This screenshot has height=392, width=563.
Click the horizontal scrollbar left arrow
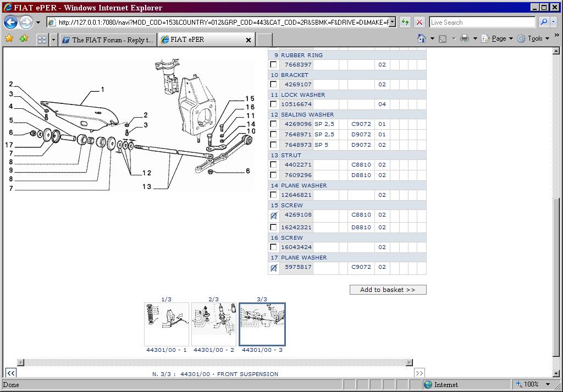[x=20, y=362]
